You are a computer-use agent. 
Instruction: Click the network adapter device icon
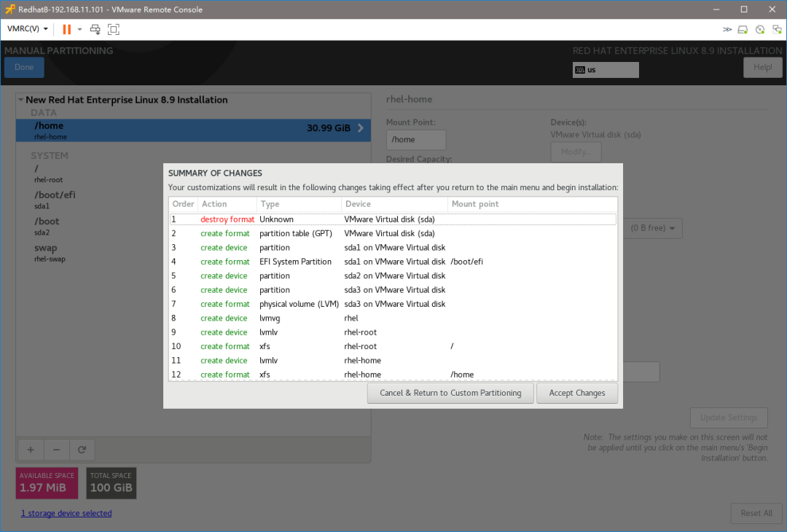[x=777, y=30]
